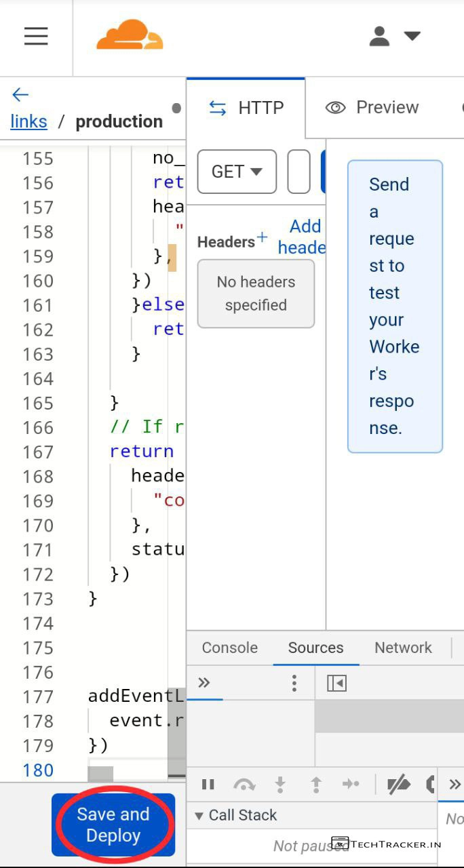Open the hamburger navigation menu

(x=36, y=37)
